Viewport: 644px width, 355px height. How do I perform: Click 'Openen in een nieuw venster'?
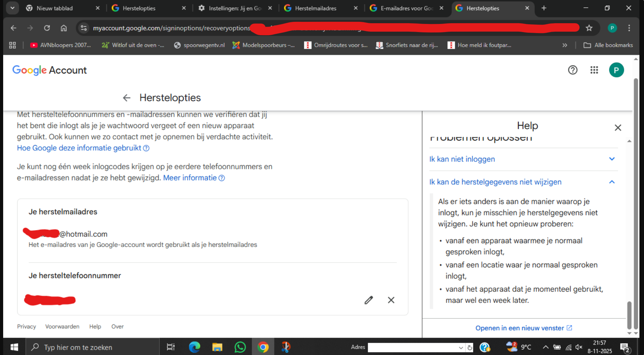pyautogui.click(x=524, y=328)
